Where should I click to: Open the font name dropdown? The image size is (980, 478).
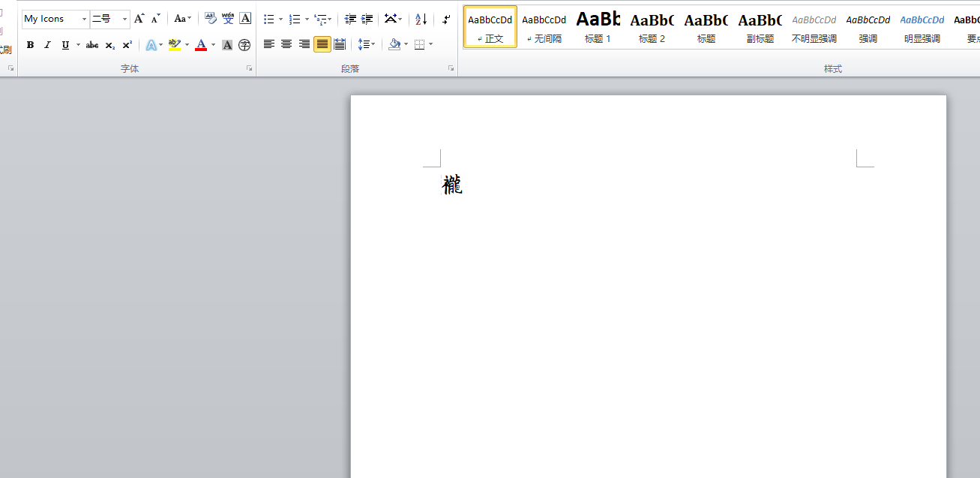coord(84,19)
